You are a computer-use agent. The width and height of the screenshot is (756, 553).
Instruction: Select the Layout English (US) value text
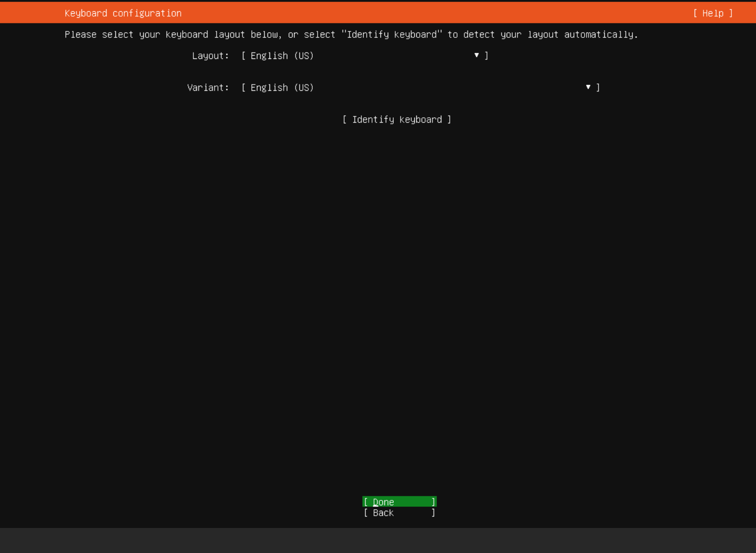pyautogui.click(x=282, y=56)
